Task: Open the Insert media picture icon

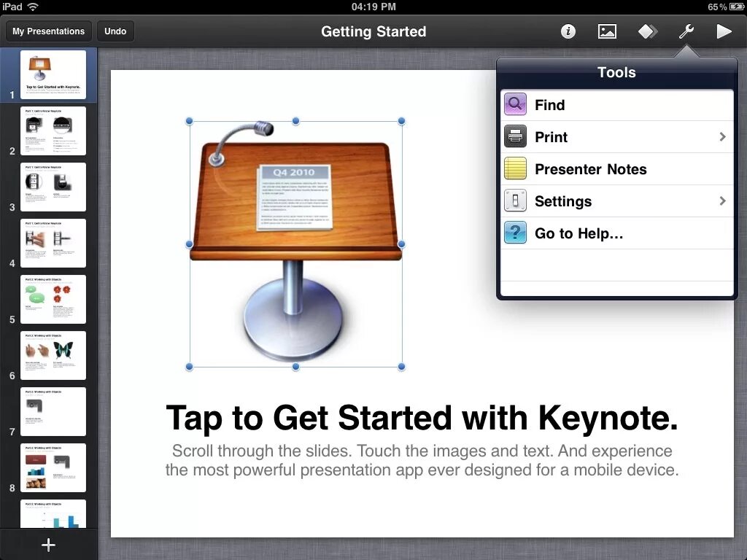Action: (x=607, y=31)
